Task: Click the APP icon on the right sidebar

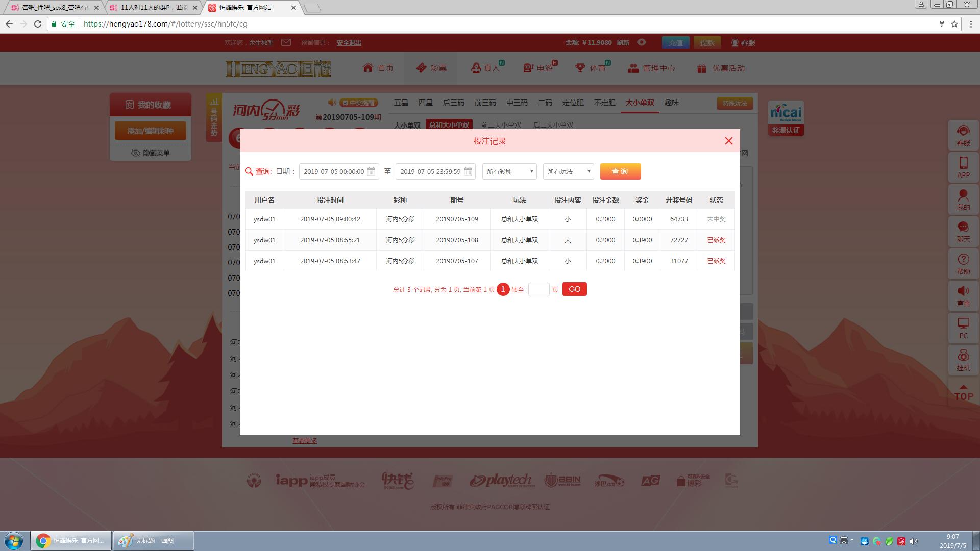Action: 963,167
